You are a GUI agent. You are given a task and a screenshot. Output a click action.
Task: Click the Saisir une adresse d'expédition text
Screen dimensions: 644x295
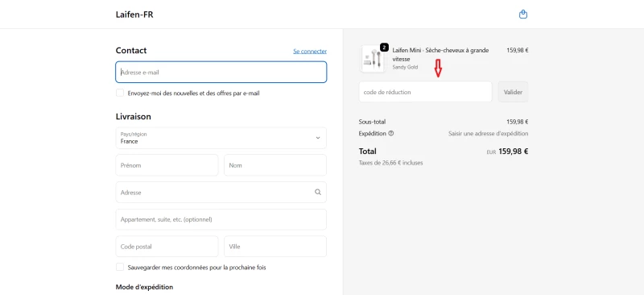click(x=489, y=134)
